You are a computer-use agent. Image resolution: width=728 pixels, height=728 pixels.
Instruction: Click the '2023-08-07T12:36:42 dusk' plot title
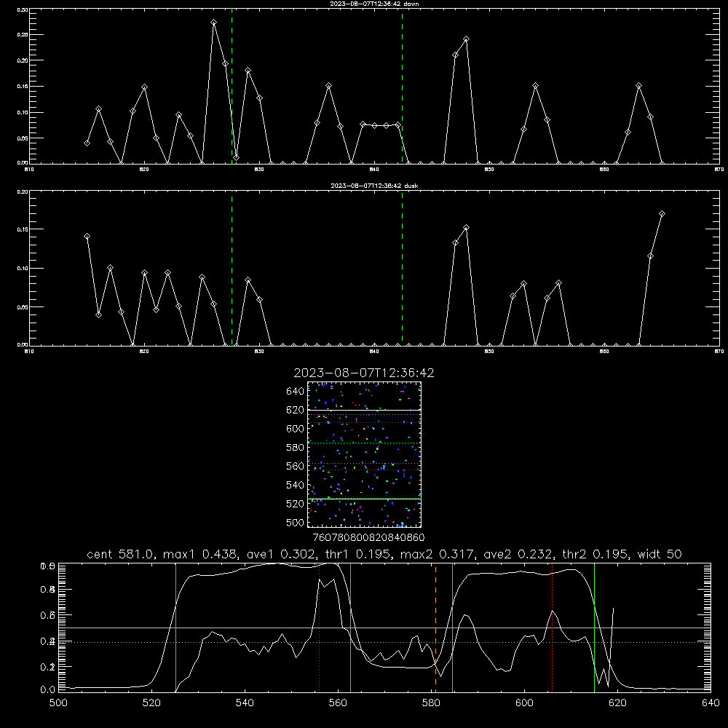pyautogui.click(x=374, y=186)
